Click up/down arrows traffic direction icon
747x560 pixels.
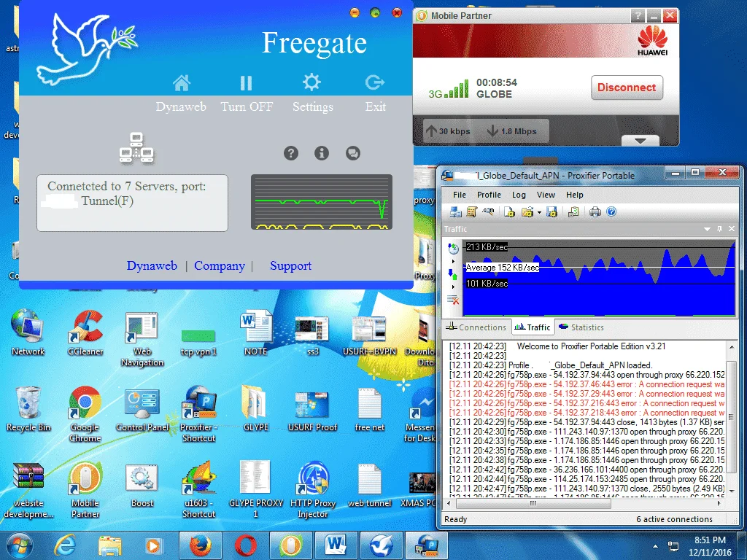pyautogui.click(x=452, y=274)
